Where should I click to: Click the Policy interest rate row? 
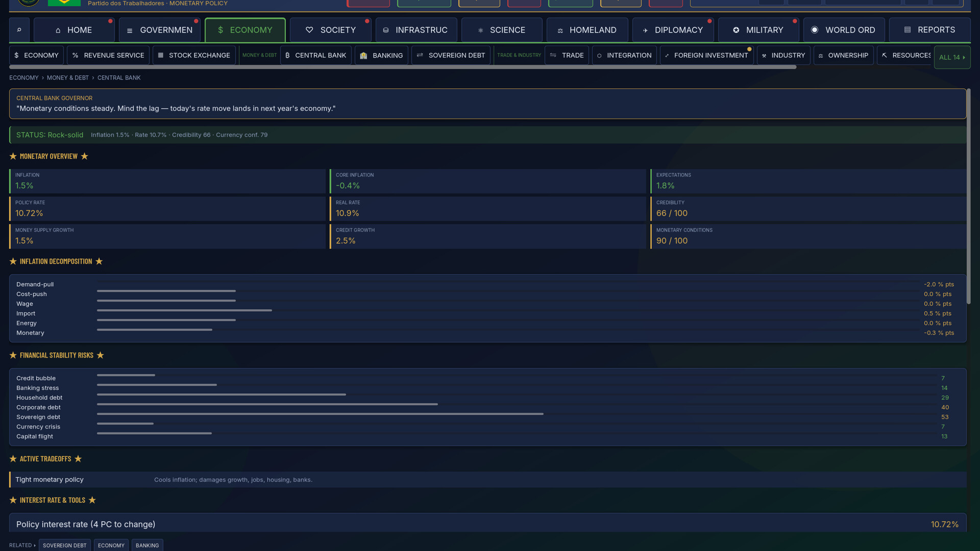(x=487, y=524)
